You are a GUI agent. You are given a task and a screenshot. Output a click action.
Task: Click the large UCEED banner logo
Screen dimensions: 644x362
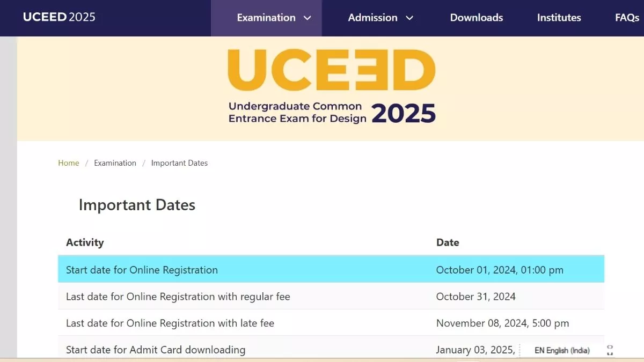[x=332, y=86]
